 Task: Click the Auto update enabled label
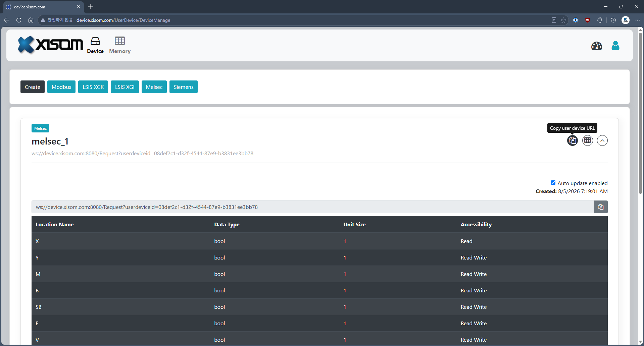(583, 183)
